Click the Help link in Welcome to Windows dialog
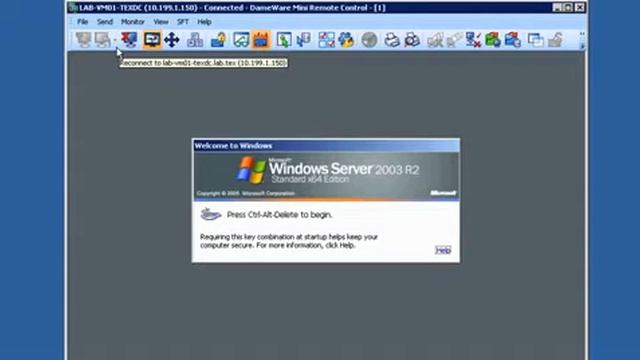Screen dimensions: 640x360 [x=443, y=250]
